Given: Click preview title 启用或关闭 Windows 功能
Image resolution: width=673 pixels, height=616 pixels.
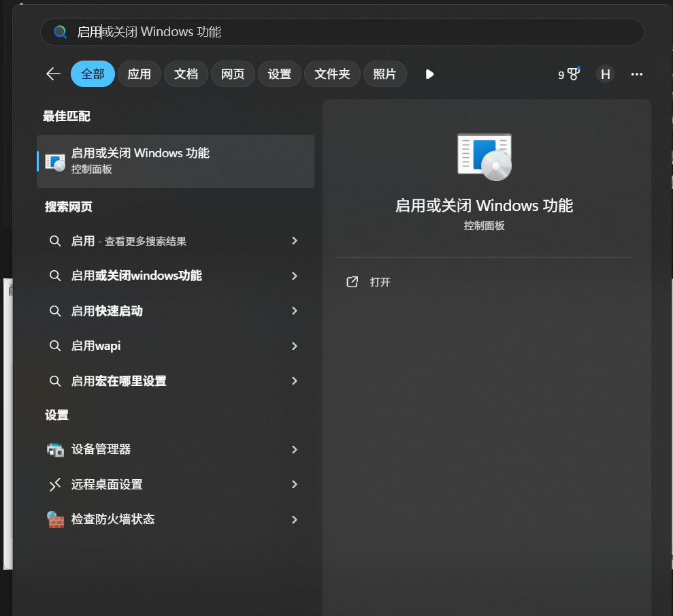Looking at the screenshot, I should point(484,206).
